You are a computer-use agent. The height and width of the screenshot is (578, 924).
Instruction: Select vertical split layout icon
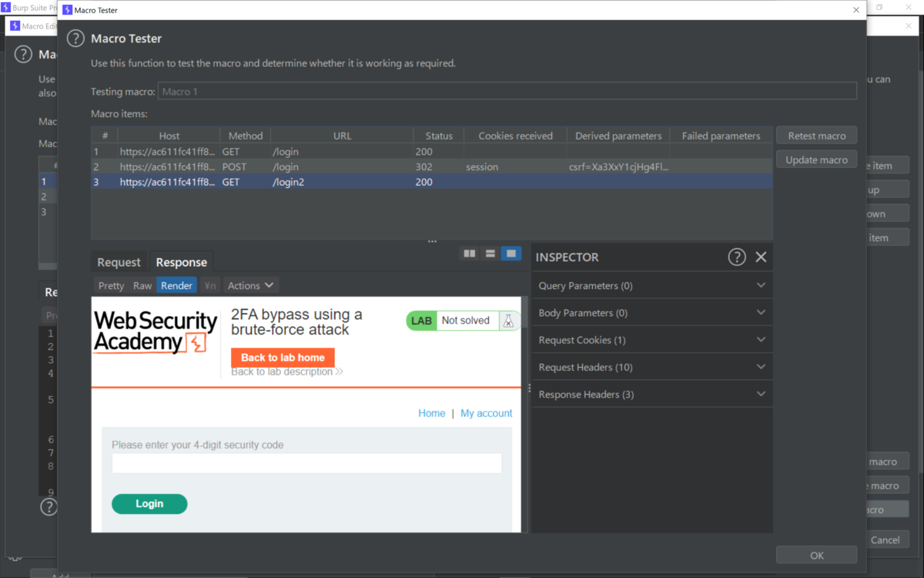490,254
